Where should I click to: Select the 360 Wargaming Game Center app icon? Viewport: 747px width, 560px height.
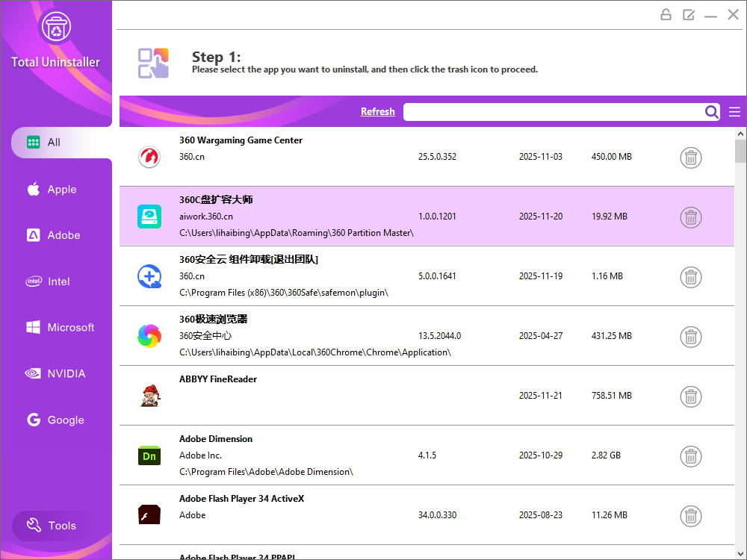[149, 157]
